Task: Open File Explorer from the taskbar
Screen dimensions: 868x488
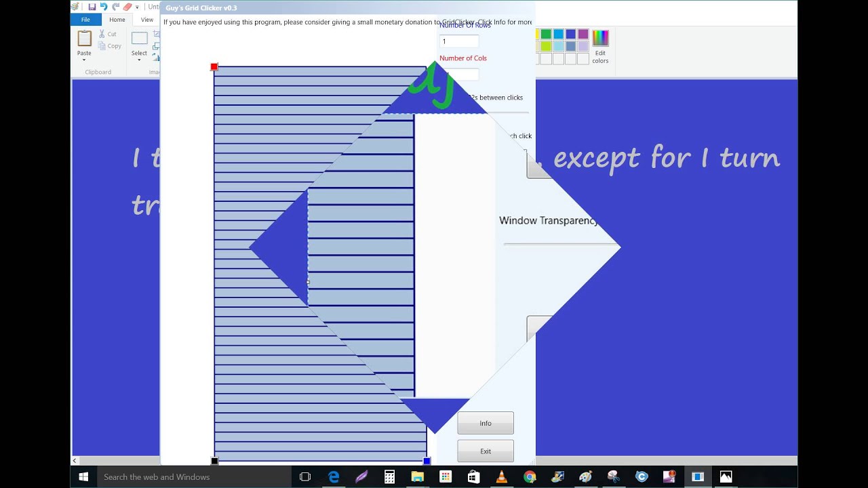Action: pyautogui.click(x=418, y=477)
